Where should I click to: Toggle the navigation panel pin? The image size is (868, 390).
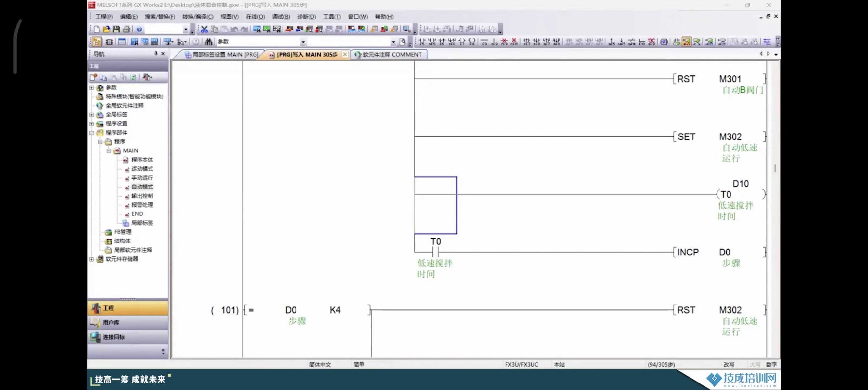pyautogui.click(x=156, y=54)
